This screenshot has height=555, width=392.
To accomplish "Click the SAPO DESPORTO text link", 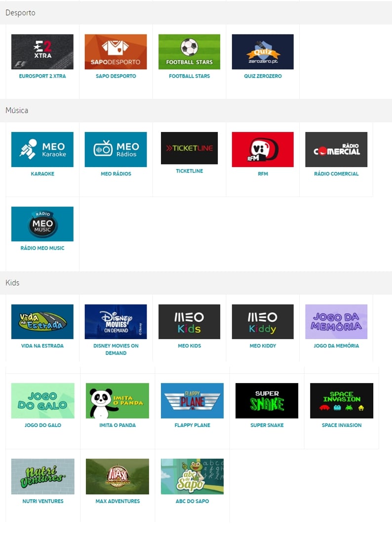I will click(116, 76).
